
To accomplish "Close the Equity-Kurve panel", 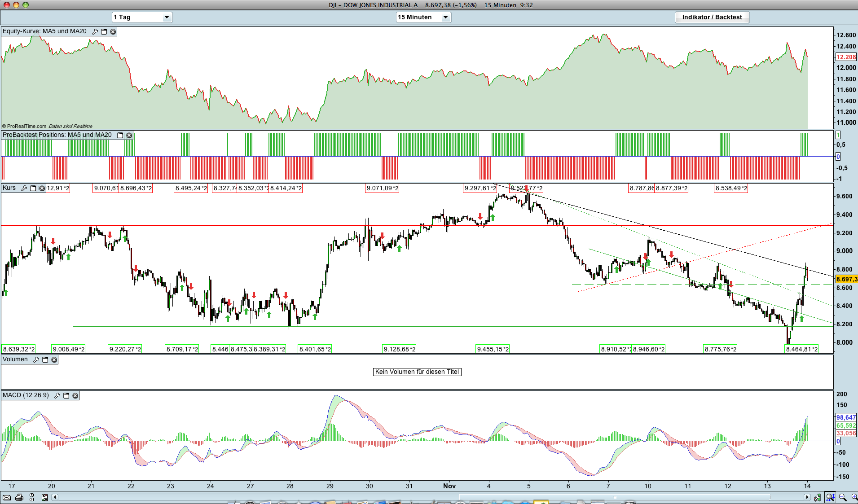I will click(113, 31).
